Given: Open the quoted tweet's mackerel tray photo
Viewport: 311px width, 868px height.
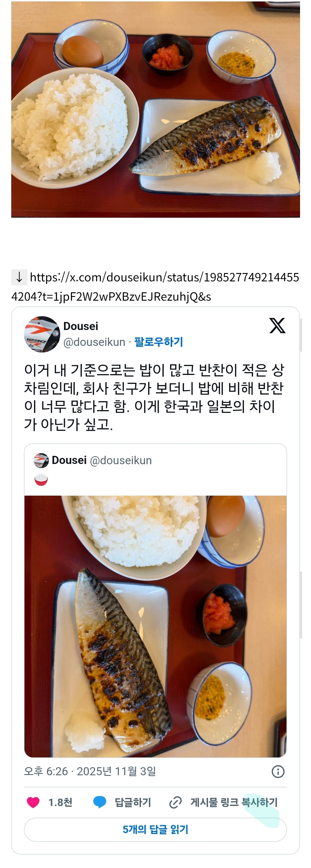Looking at the screenshot, I should pyautogui.click(x=156, y=627).
